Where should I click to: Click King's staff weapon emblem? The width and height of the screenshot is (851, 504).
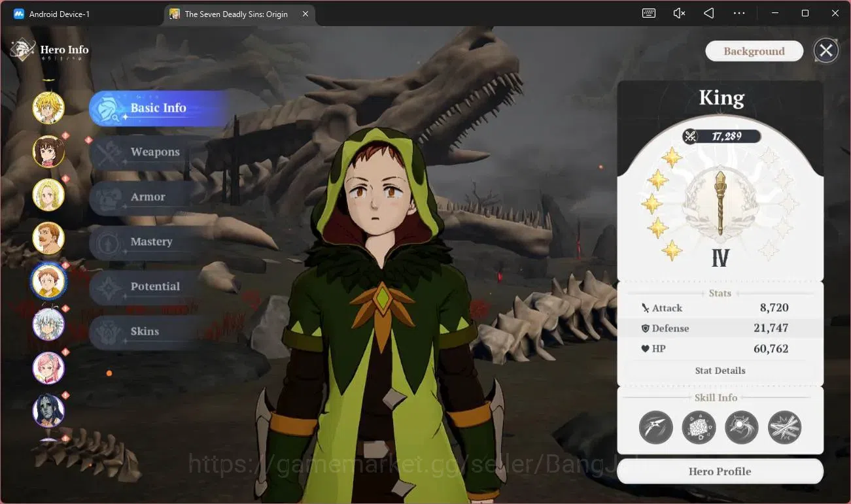tap(720, 203)
